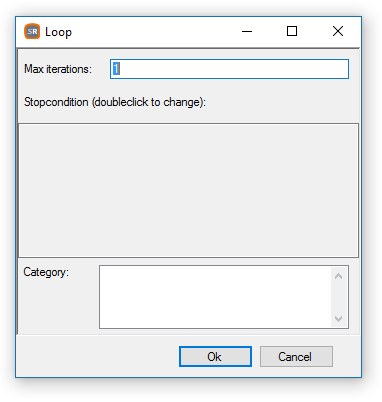Image resolution: width=382 pixels, height=402 pixels.
Task: Click the Category box scroll-down arrow
Action: coord(338,319)
